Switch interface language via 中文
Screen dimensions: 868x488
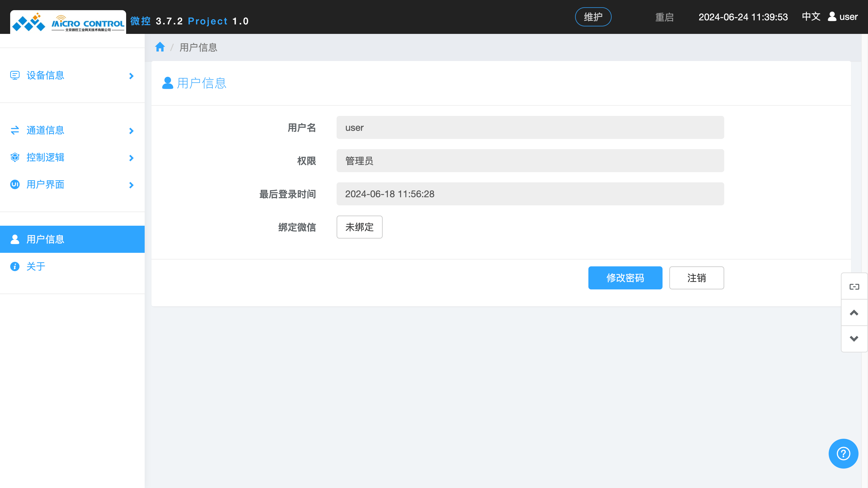tap(811, 16)
